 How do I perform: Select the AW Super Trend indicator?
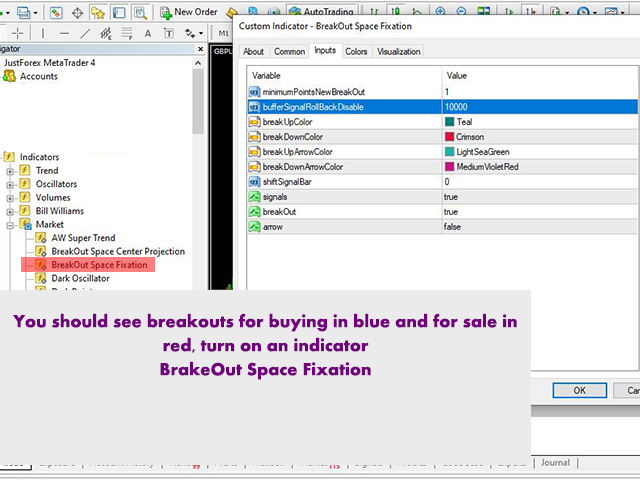[x=83, y=238]
